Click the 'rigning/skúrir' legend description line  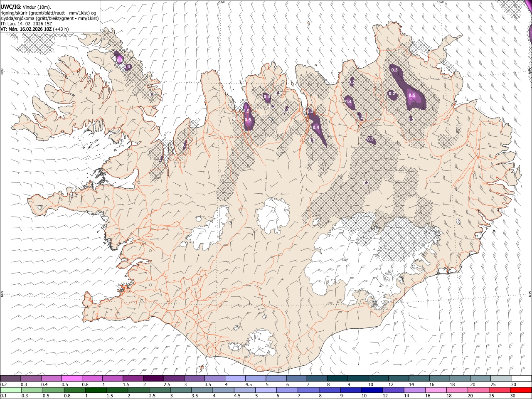click(x=48, y=13)
